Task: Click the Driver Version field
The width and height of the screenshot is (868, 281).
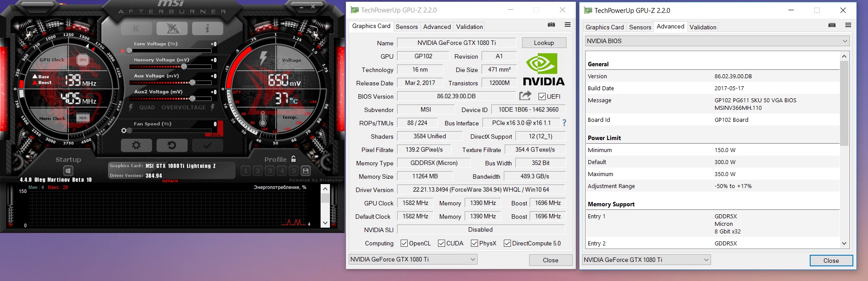Action: pyautogui.click(x=481, y=189)
